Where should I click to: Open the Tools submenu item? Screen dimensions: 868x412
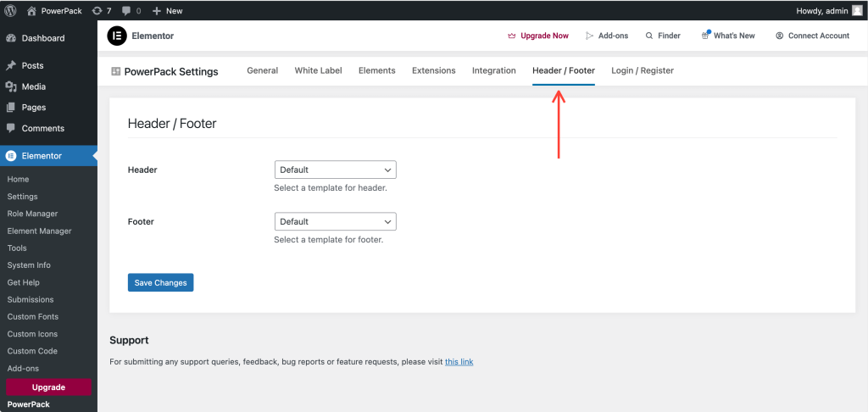(x=17, y=248)
